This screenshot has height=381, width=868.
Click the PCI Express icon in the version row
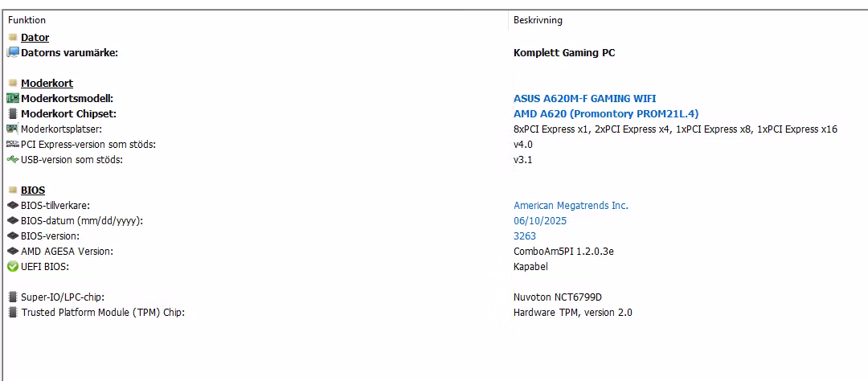[13, 145]
